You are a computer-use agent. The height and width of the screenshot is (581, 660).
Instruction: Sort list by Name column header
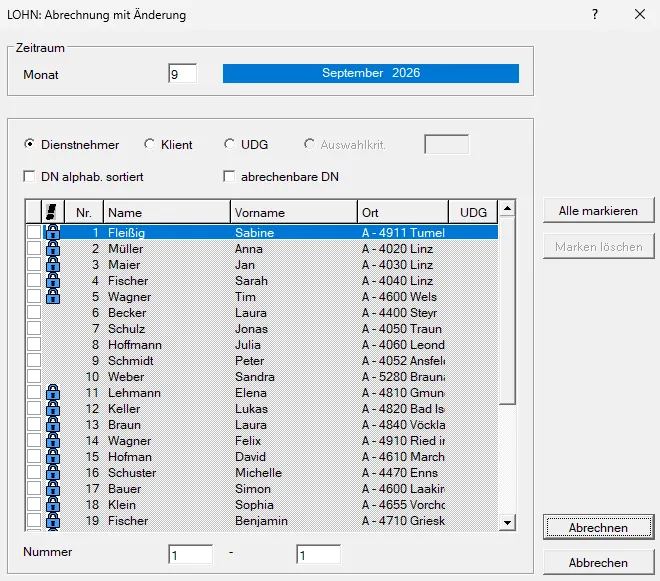(167, 212)
